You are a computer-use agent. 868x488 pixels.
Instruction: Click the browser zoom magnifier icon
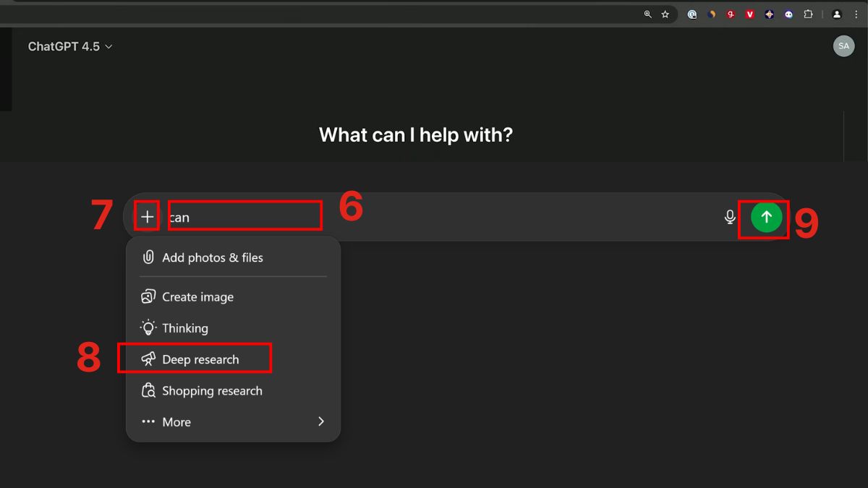pos(648,14)
